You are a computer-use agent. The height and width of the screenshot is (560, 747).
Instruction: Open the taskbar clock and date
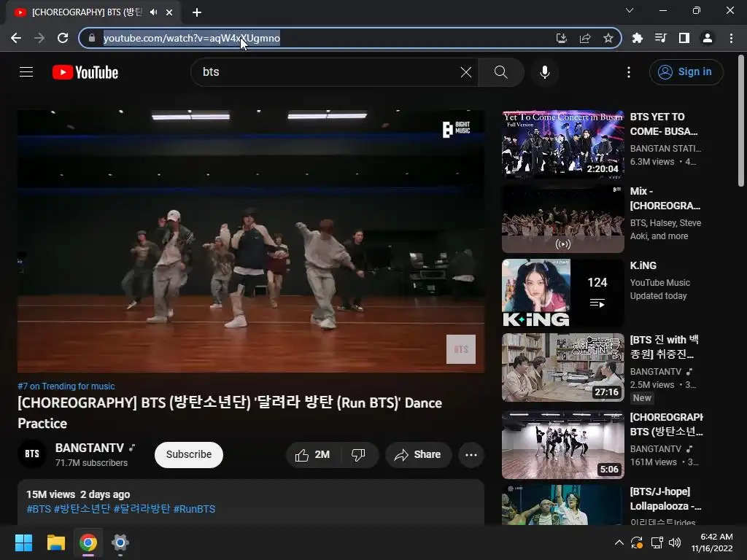[x=712, y=542]
